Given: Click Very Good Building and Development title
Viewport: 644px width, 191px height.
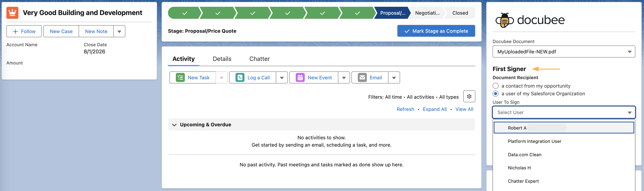Looking at the screenshot, I should click(x=83, y=13).
